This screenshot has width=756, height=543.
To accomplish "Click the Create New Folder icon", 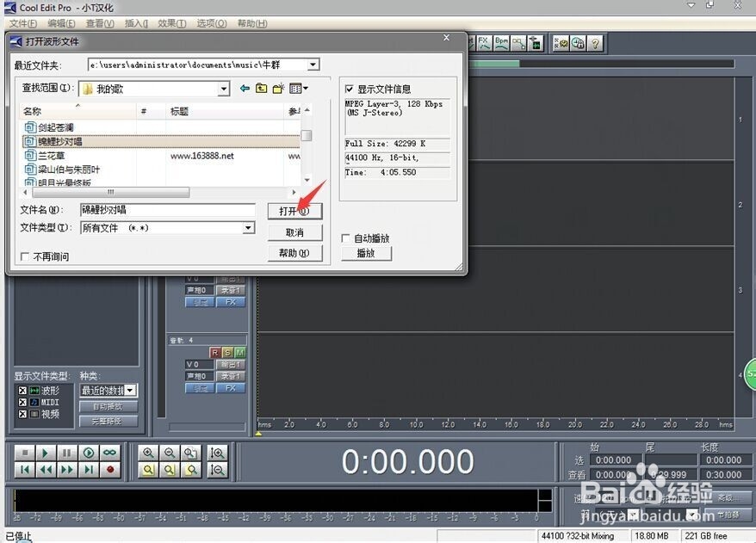I will pos(278,88).
